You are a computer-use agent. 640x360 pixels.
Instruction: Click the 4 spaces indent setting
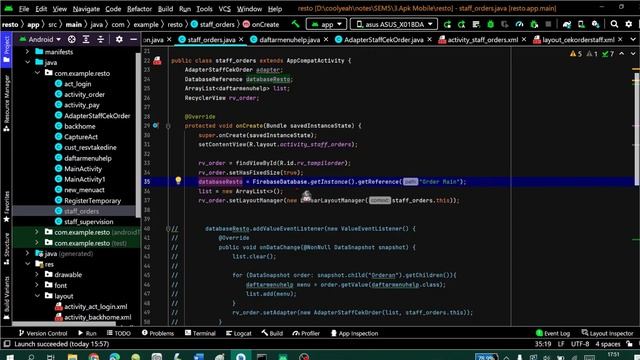608,344
